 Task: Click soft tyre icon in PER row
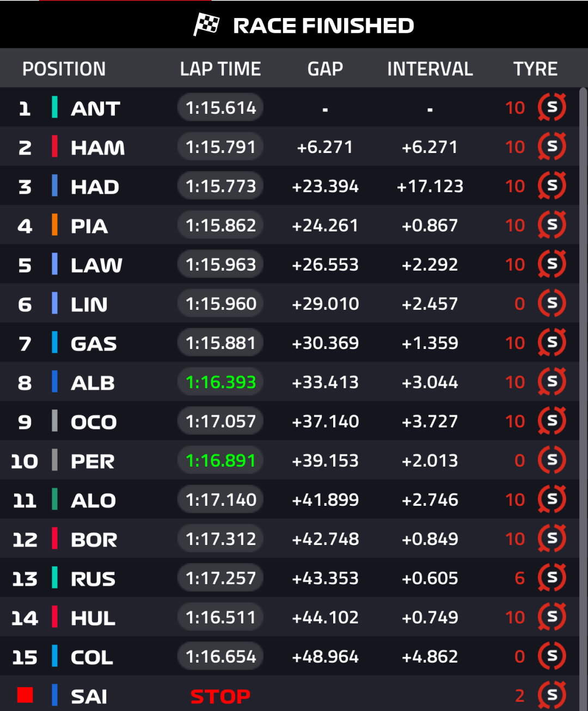(552, 460)
